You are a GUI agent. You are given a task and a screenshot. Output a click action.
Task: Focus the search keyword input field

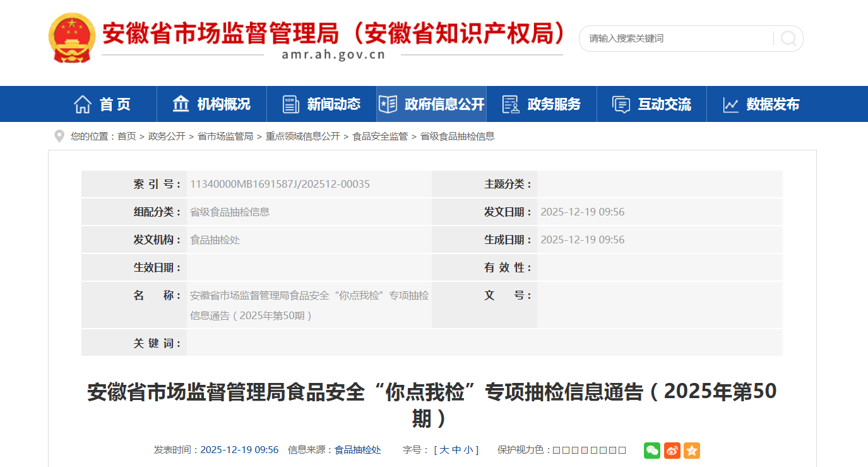click(x=675, y=39)
